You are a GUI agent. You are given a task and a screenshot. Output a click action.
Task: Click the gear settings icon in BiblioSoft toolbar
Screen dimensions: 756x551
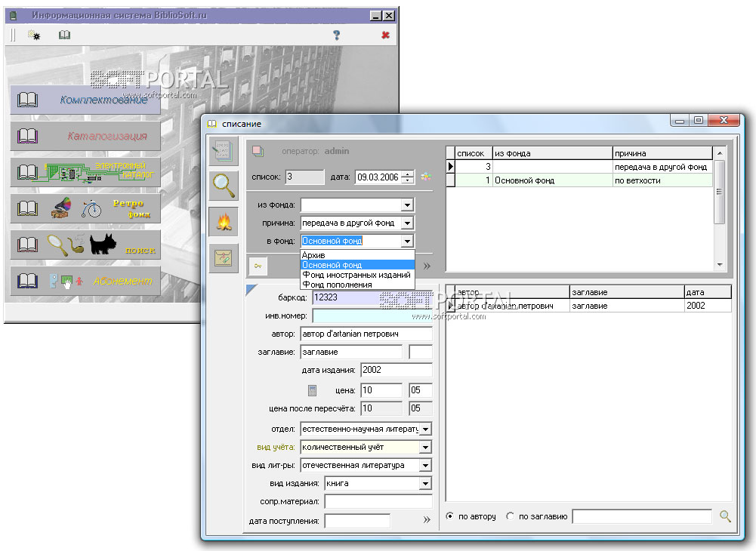(x=34, y=35)
